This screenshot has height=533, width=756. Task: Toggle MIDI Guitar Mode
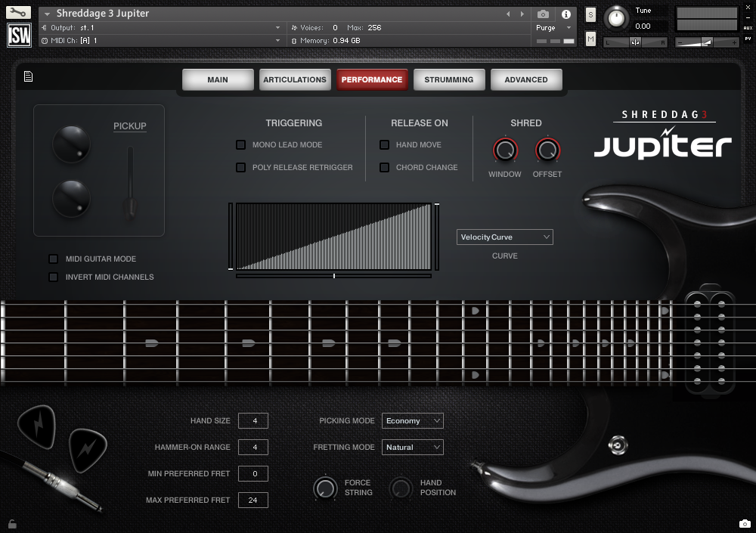click(53, 259)
